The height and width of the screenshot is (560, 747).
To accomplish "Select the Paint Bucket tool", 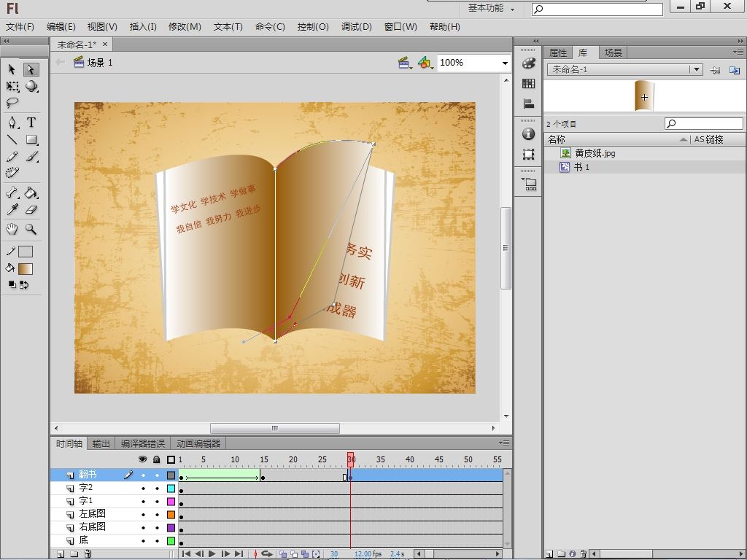I will coord(31,192).
